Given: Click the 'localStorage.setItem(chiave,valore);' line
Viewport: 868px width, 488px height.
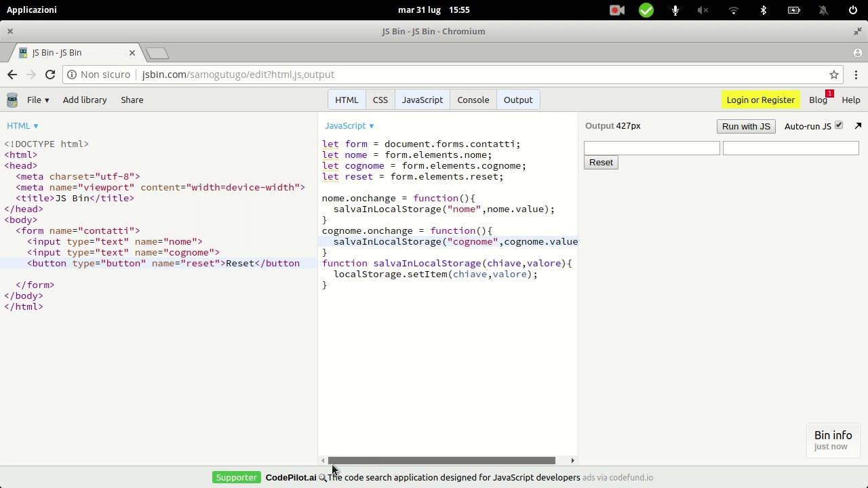Looking at the screenshot, I should [435, 274].
